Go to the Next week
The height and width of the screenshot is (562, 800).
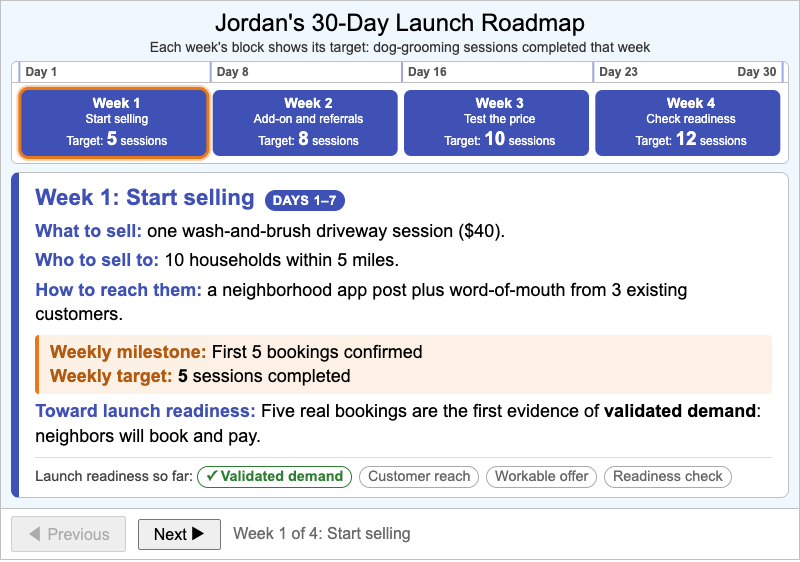pyautogui.click(x=179, y=534)
